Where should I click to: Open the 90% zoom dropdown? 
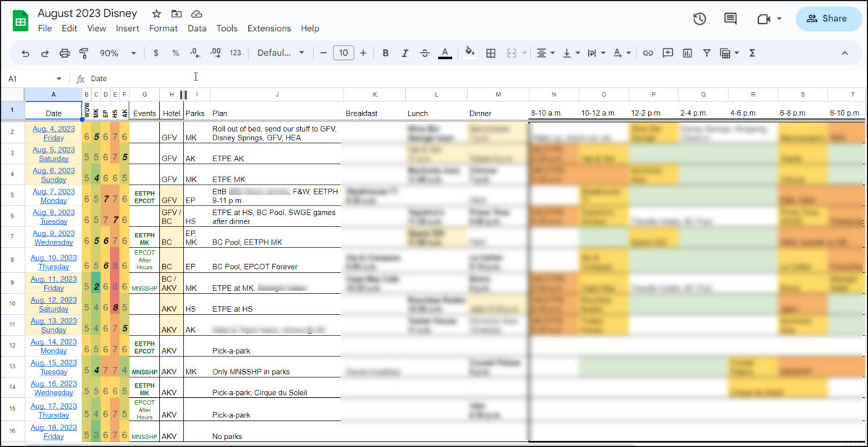117,53
